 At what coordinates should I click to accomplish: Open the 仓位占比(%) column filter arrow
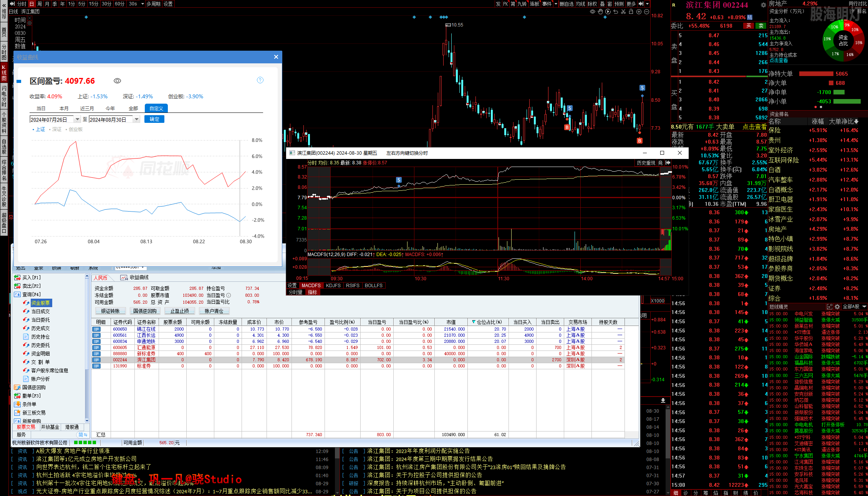(474, 322)
